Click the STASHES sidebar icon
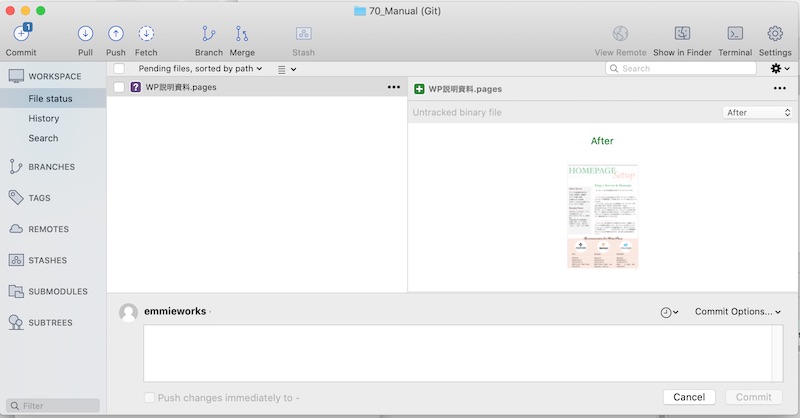Viewport: 800px width, 418px height. [x=16, y=260]
